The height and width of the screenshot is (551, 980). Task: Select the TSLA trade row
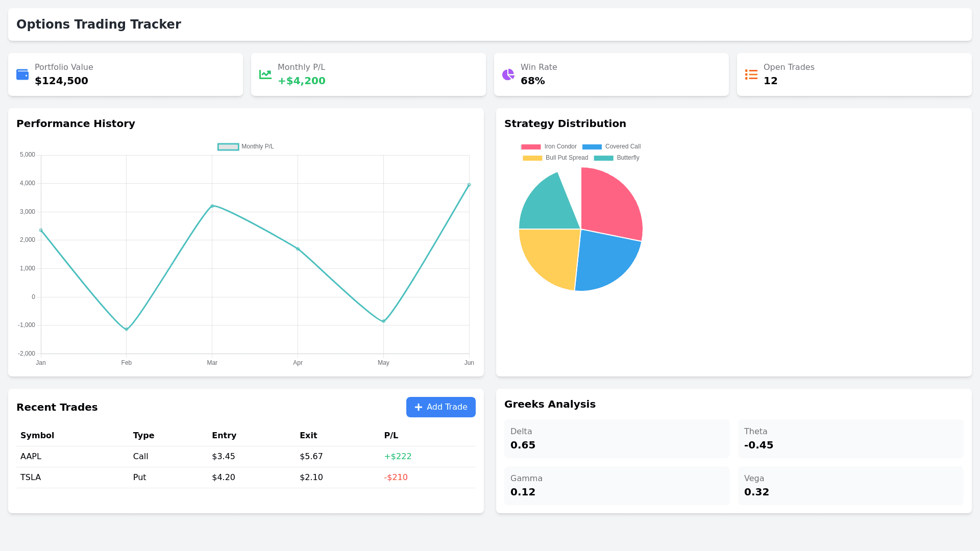(x=246, y=478)
